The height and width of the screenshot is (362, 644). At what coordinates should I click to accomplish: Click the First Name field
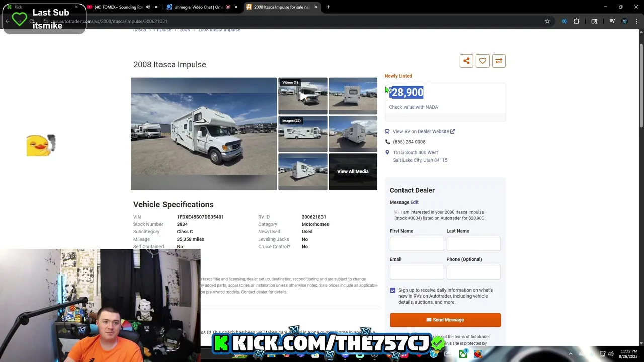[417, 244]
